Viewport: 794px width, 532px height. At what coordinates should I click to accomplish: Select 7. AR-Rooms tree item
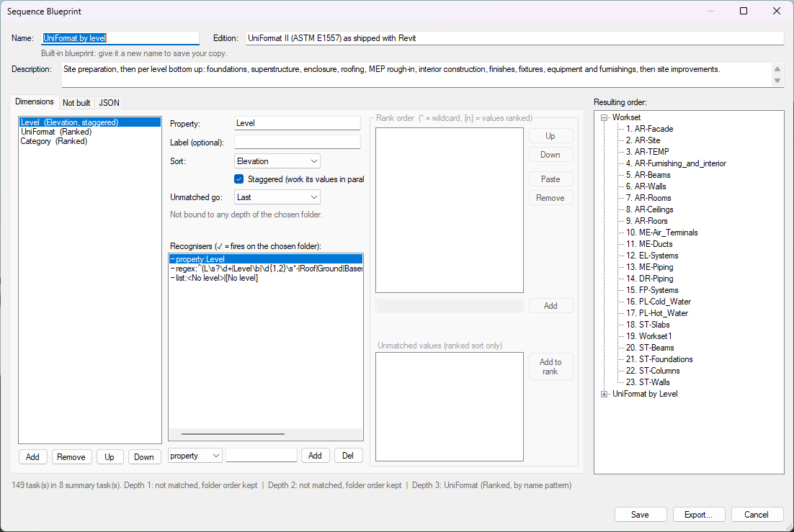pyautogui.click(x=648, y=198)
